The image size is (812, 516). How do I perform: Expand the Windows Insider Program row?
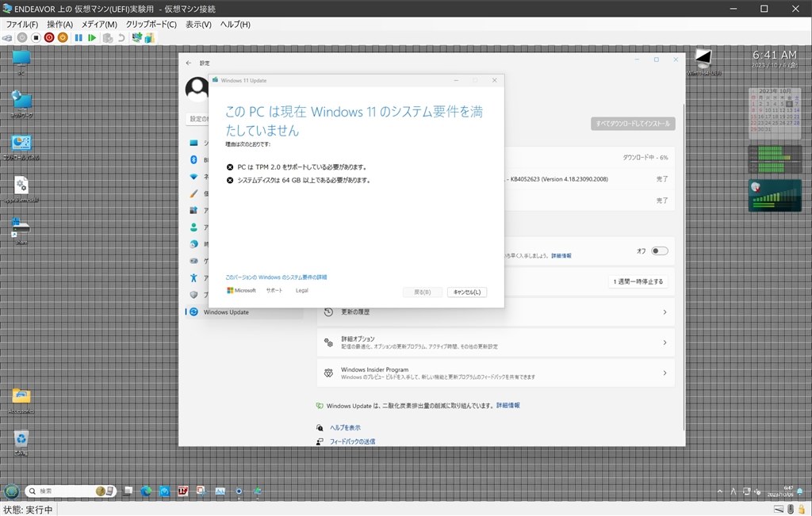pos(496,373)
